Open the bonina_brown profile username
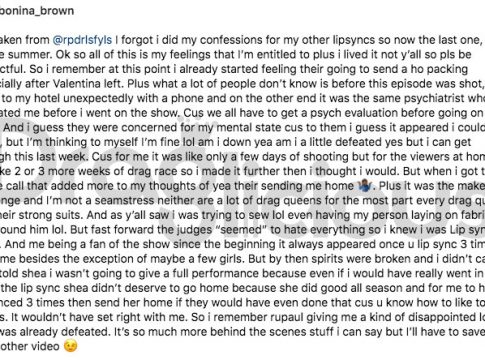 [x=37, y=11]
